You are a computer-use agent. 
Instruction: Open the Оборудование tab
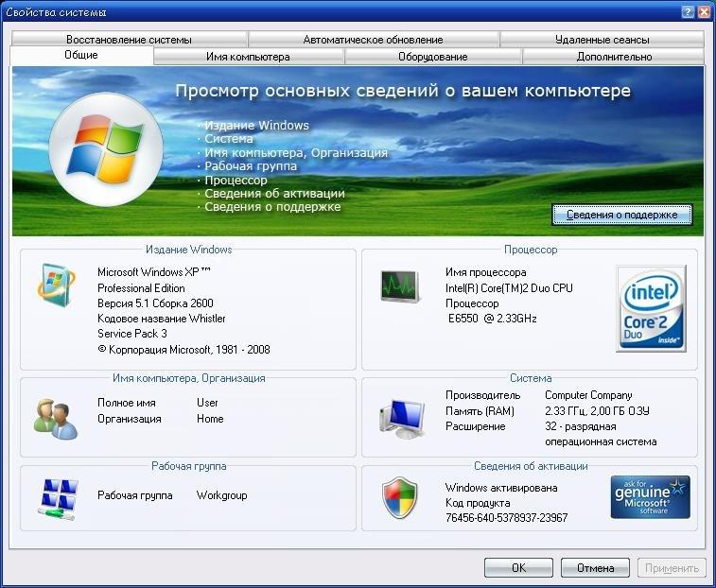pyautogui.click(x=433, y=57)
